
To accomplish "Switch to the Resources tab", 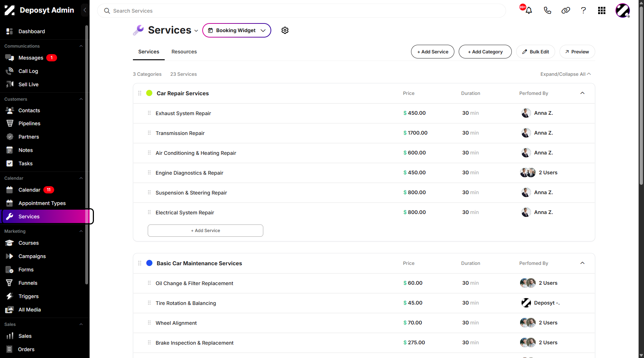I will [184, 52].
